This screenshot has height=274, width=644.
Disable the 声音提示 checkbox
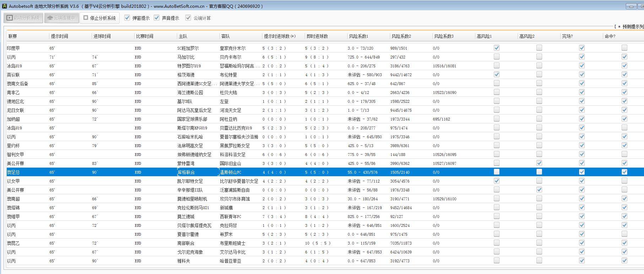click(x=157, y=18)
